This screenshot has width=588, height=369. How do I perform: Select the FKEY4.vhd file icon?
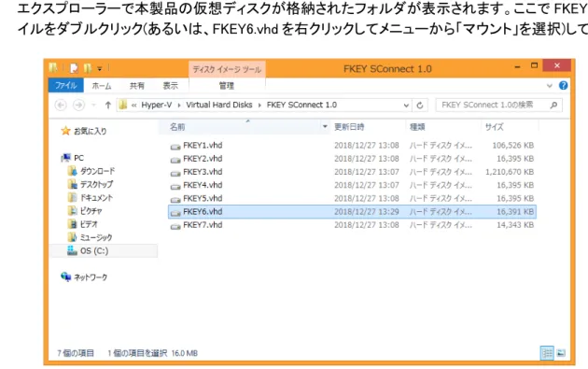[175, 186]
